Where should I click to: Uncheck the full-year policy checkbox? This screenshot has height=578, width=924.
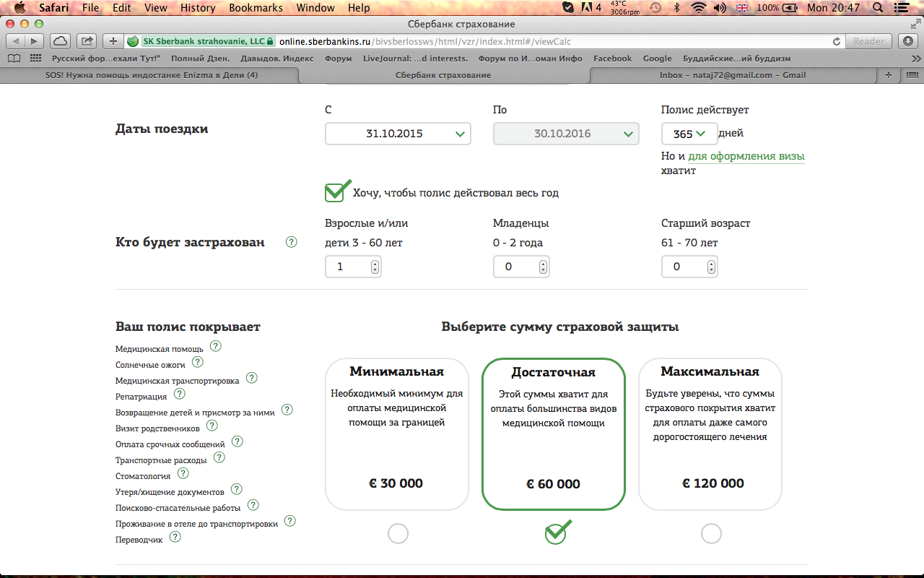click(335, 192)
